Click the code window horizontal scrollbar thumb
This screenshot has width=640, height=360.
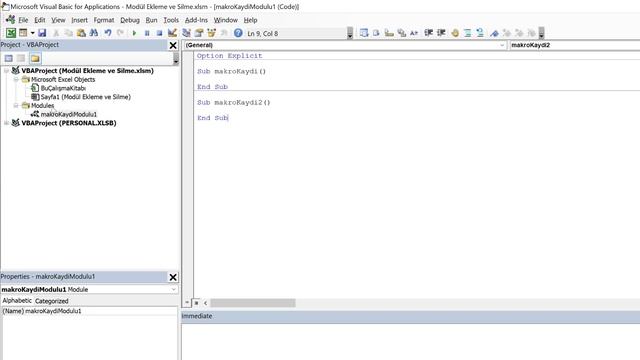pyautogui.click(x=253, y=303)
